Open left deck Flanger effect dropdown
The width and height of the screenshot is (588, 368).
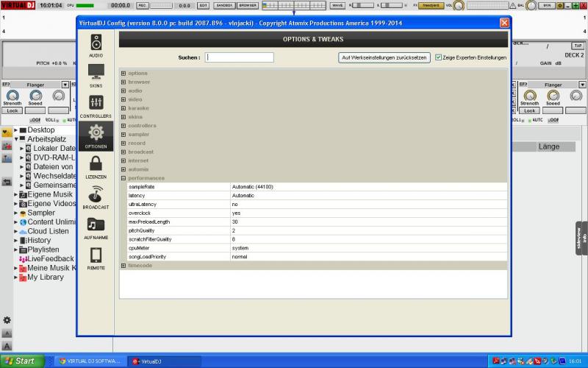[65, 85]
